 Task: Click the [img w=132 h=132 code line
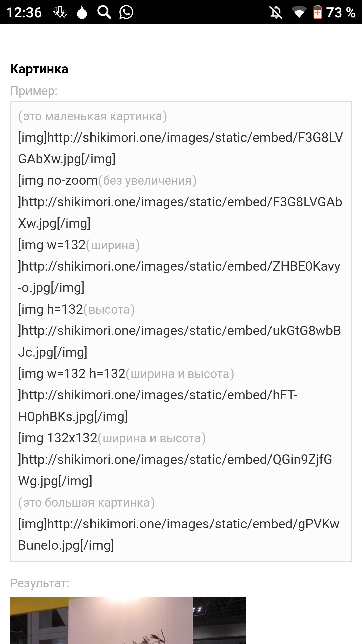click(72, 374)
